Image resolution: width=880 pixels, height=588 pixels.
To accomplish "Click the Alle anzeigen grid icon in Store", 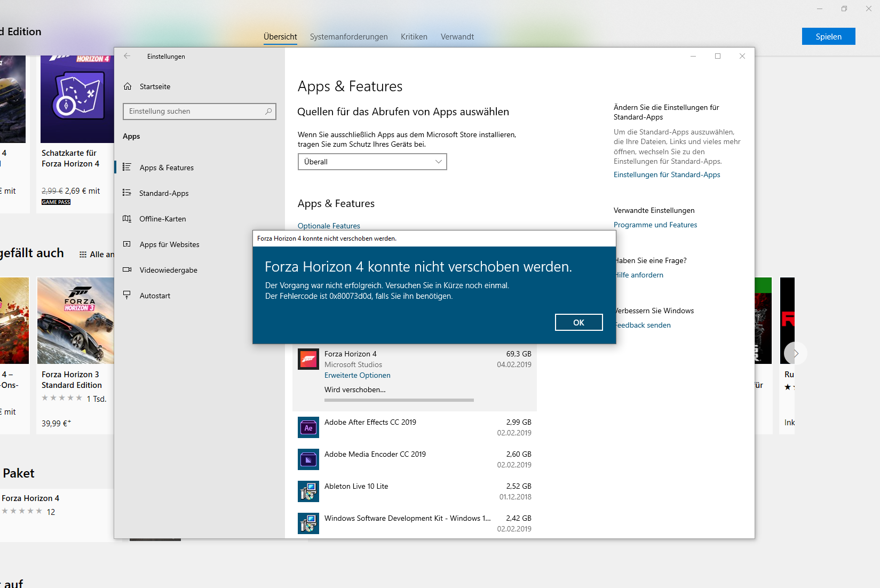I will [x=83, y=255].
